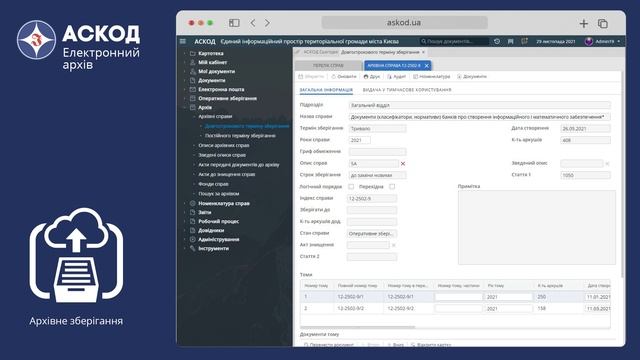
Task: Expand the Номенклатура справ node
Action: click(x=184, y=203)
